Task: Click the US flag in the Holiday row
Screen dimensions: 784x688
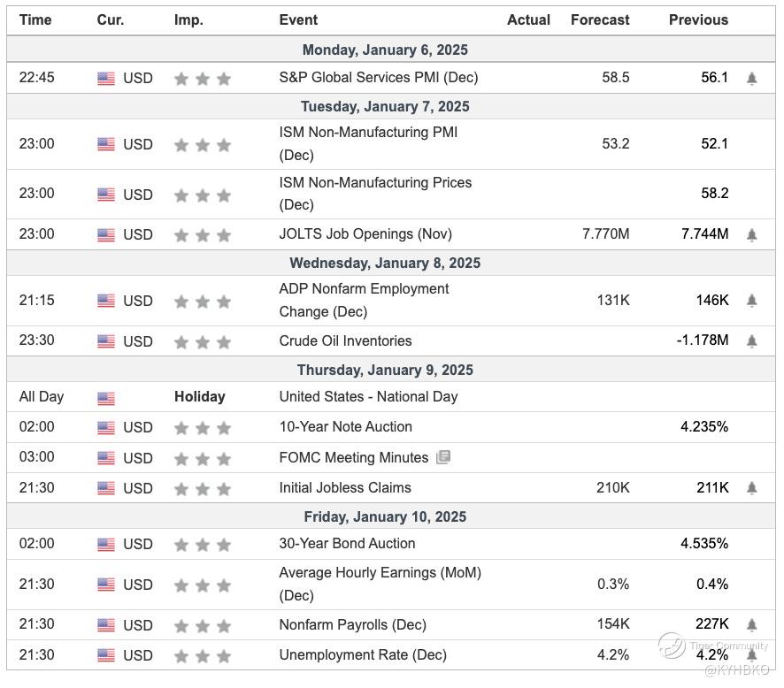Action: pyautogui.click(x=106, y=398)
